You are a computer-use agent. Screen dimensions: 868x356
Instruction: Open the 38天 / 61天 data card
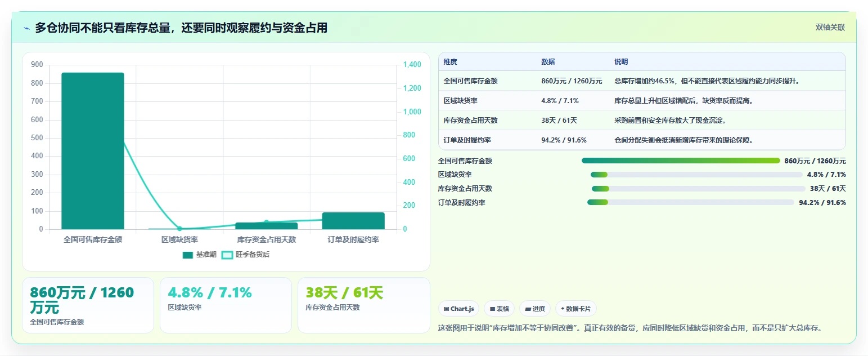[363, 305]
